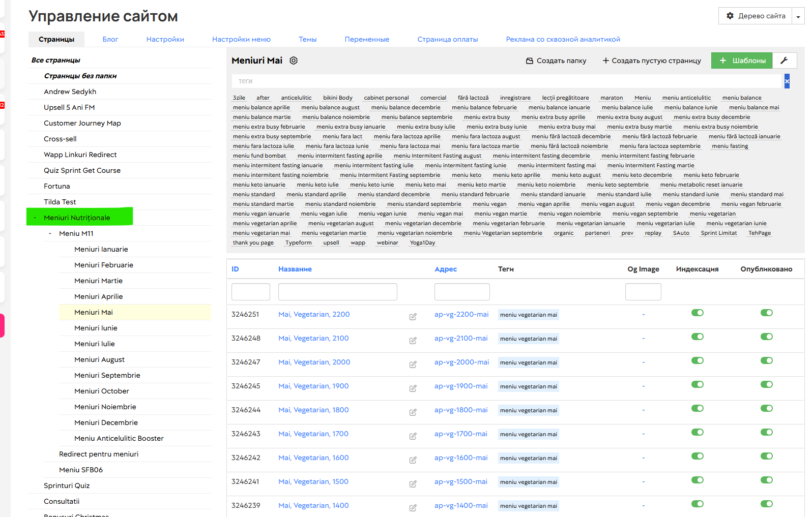Toggle published switch for Mai, Vegetarian, 2200
The image size is (812, 517).
767,313
